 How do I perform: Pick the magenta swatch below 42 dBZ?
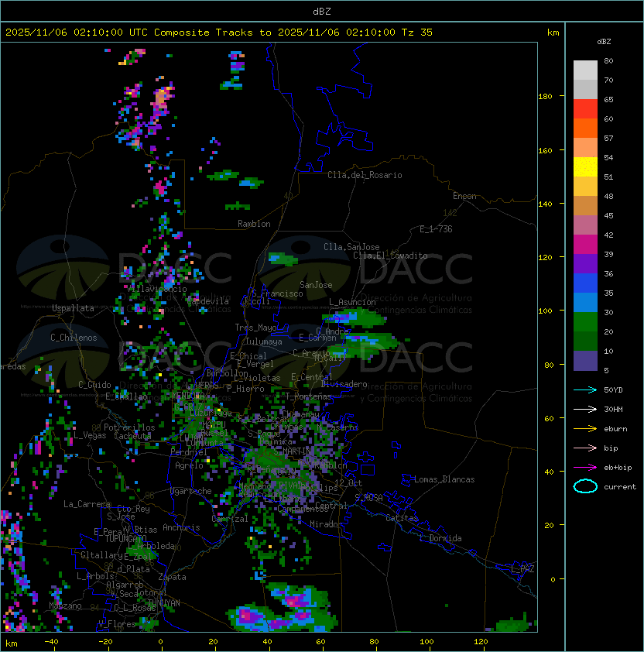pos(585,245)
